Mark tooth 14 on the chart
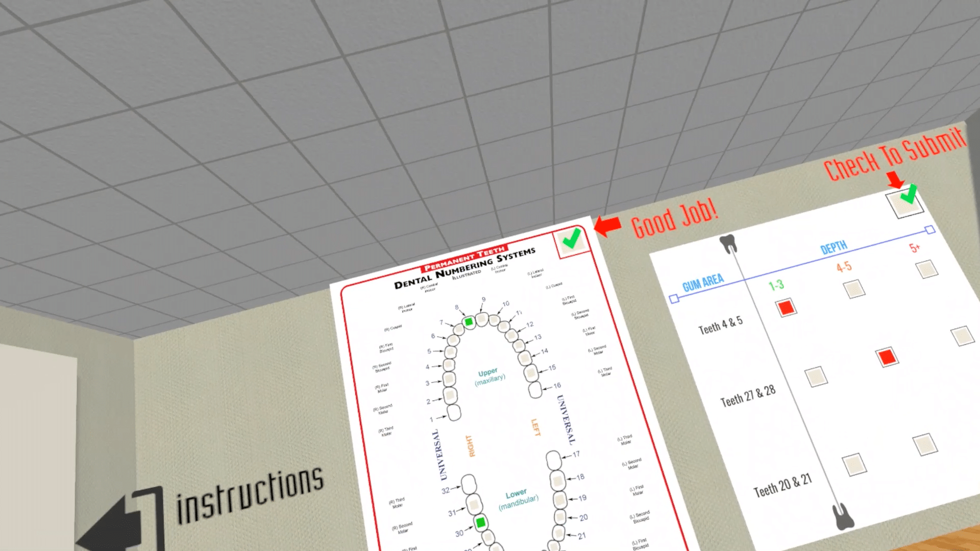The image size is (980, 551). click(524, 357)
